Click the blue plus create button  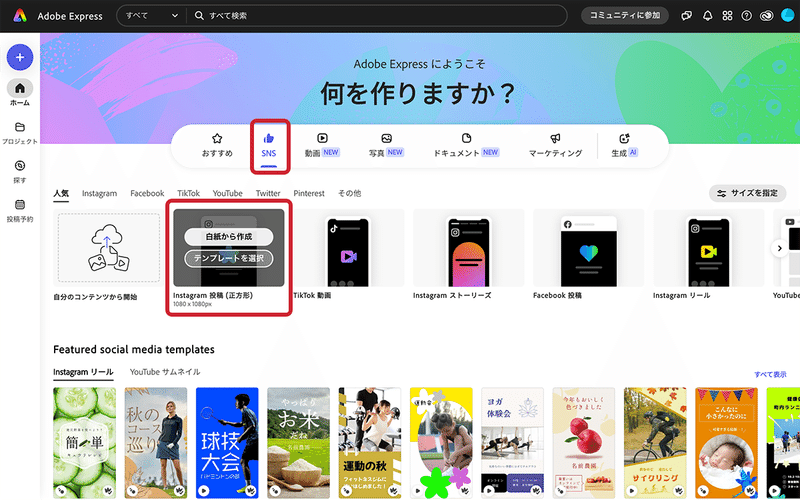tap(20, 57)
